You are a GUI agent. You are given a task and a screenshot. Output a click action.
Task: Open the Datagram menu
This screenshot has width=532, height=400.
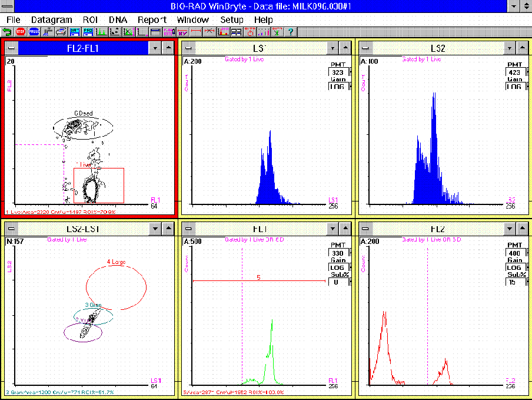click(52, 20)
